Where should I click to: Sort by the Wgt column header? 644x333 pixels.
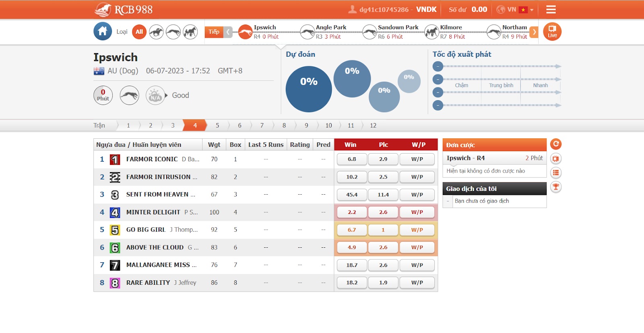point(214,145)
